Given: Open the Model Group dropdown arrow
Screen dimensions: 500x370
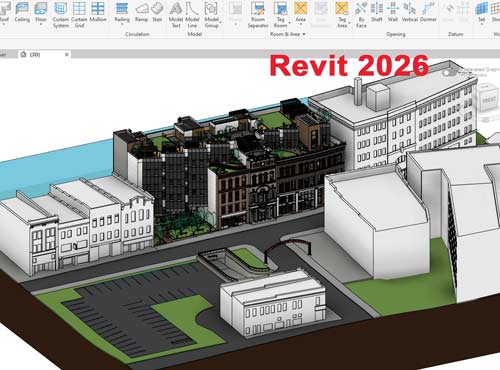Looking at the screenshot, I should [x=220, y=23].
